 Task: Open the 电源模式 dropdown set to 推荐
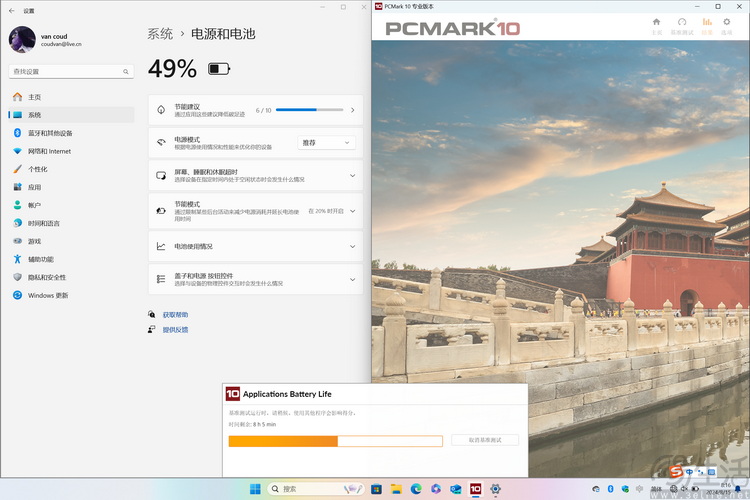(326, 143)
